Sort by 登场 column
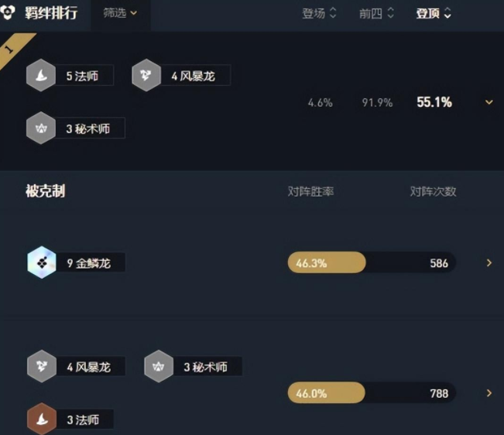 pyautogui.click(x=319, y=13)
